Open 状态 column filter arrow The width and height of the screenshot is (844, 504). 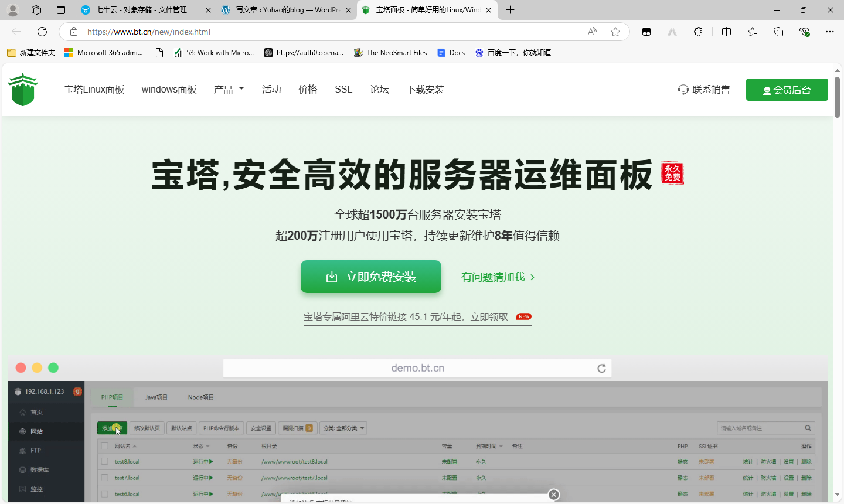[207, 447]
